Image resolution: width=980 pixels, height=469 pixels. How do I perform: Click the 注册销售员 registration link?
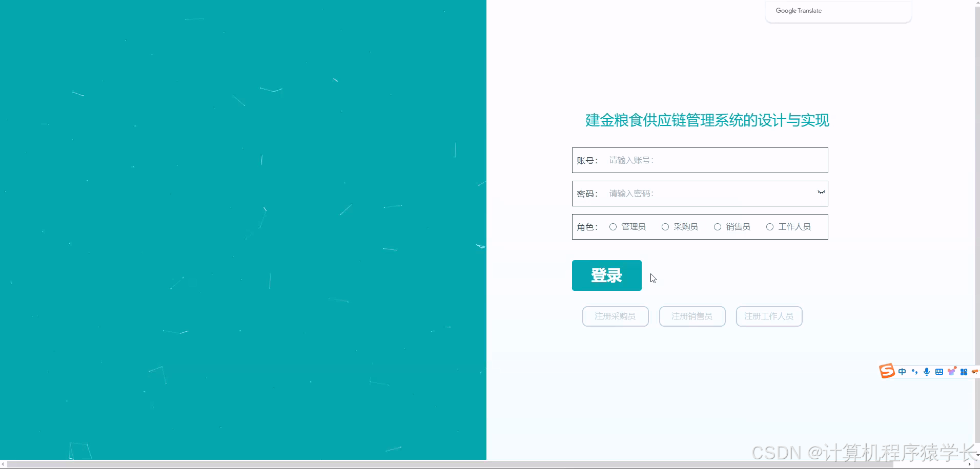click(x=692, y=316)
